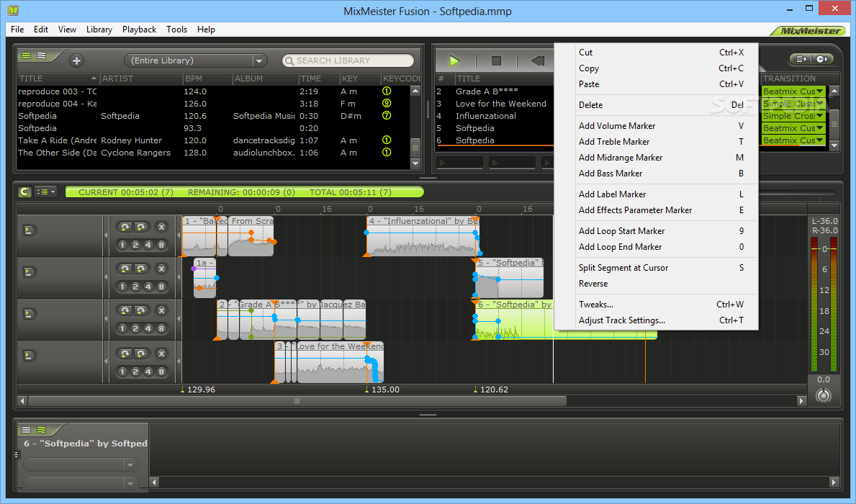Open the Playback menu
The image size is (856, 504).
[x=139, y=30]
